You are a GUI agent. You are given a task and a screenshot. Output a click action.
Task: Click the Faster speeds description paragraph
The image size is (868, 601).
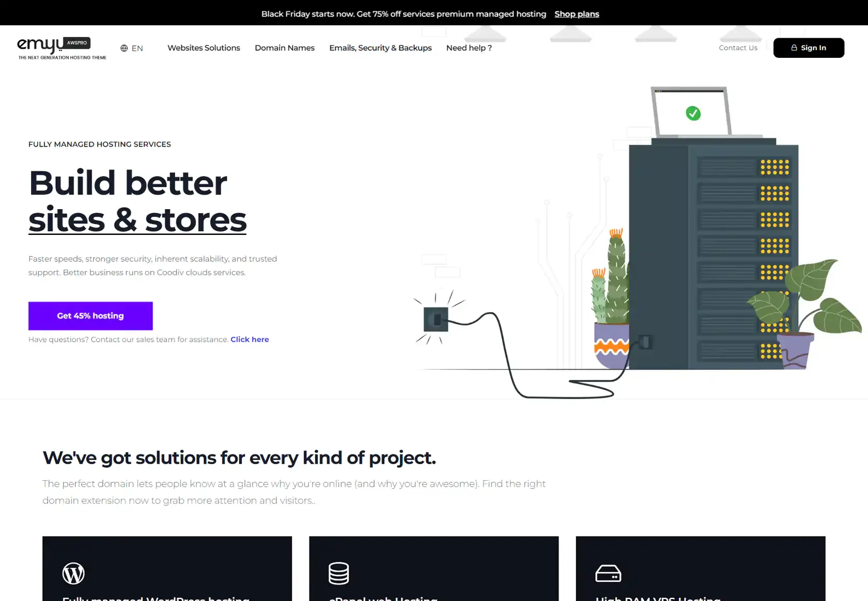[x=152, y=265]
